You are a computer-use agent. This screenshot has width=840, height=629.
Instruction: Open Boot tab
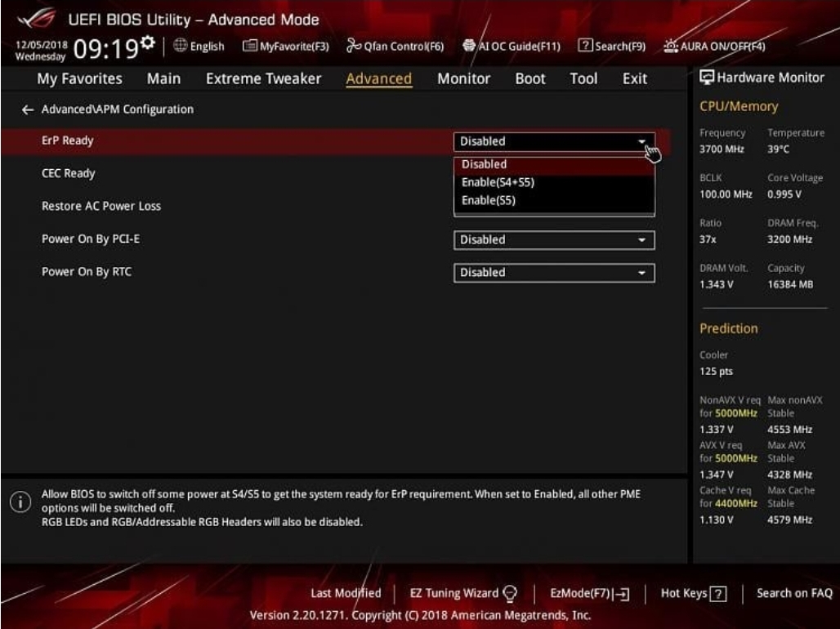click(x=529, y=78)
